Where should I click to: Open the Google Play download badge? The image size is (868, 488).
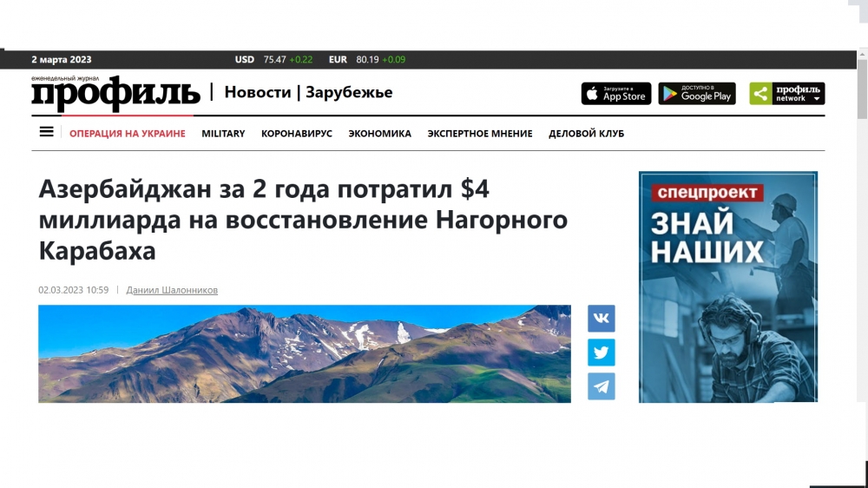click(696, 94)
